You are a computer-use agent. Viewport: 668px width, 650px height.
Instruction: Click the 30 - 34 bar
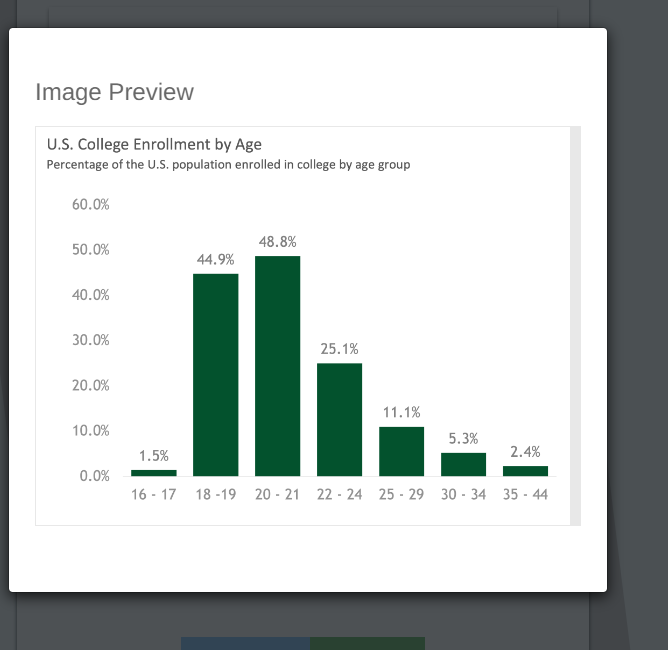coord(464,464)
